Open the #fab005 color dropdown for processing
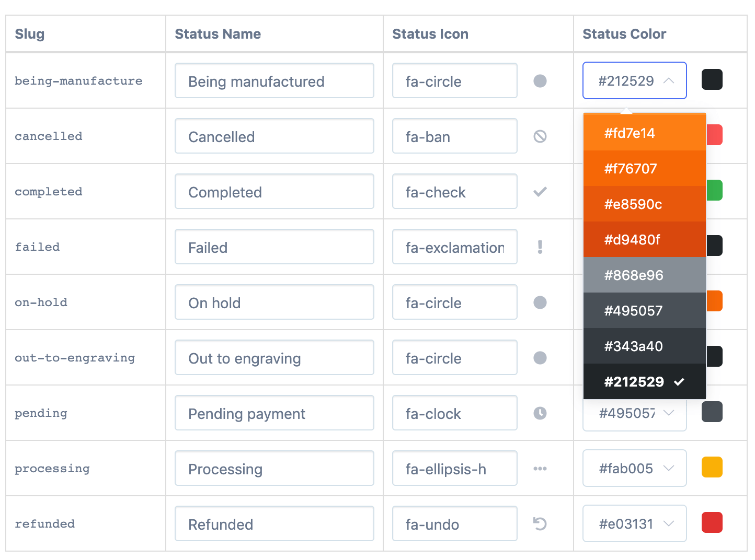The image size is (755, 560). click(634, 469)
